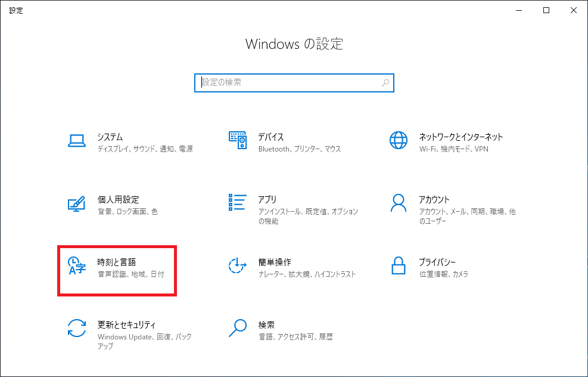Open the 更新とセキュリティ refresh arrows icon

click(77, 328)
